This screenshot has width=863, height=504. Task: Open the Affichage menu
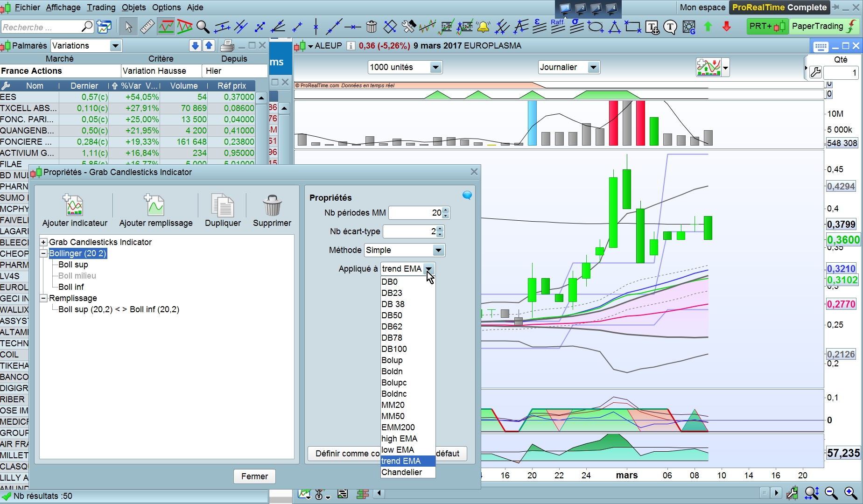[63, 7]
